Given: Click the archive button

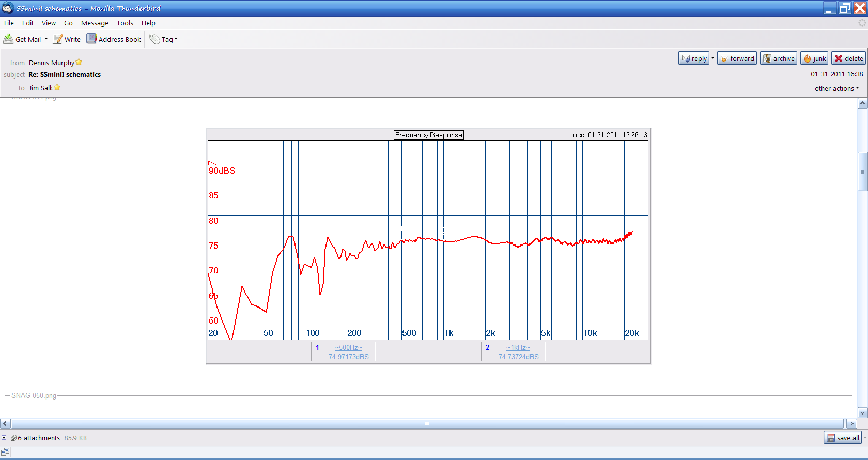Looking at the screenshot, I should pyautogui.click(x=779, y=58).
